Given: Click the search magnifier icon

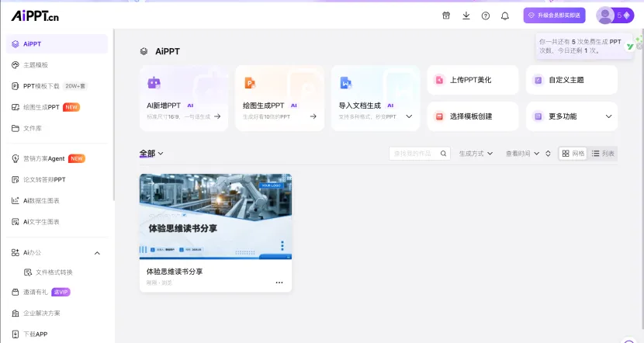Looking at the screenshot, I should pos(443,154).
